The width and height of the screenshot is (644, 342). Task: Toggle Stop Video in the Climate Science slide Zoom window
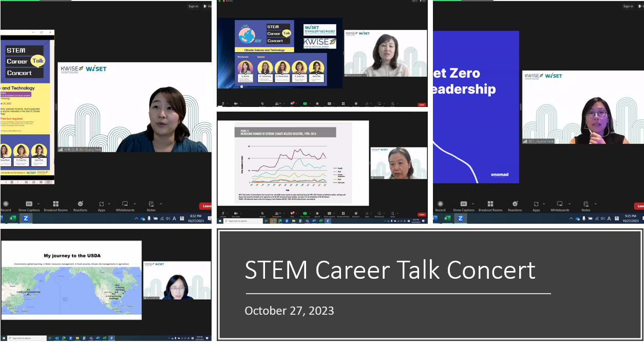pyautogui.click(x=236, y=104)
